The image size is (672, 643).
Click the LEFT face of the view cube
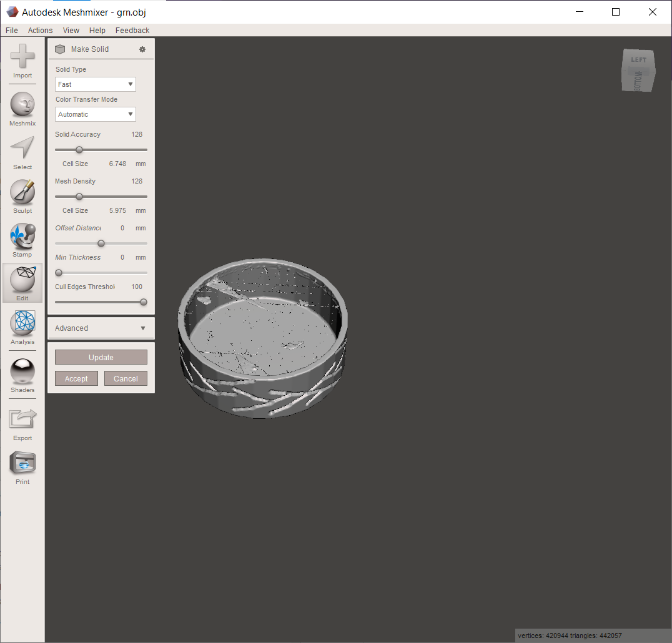click(638, 59)
